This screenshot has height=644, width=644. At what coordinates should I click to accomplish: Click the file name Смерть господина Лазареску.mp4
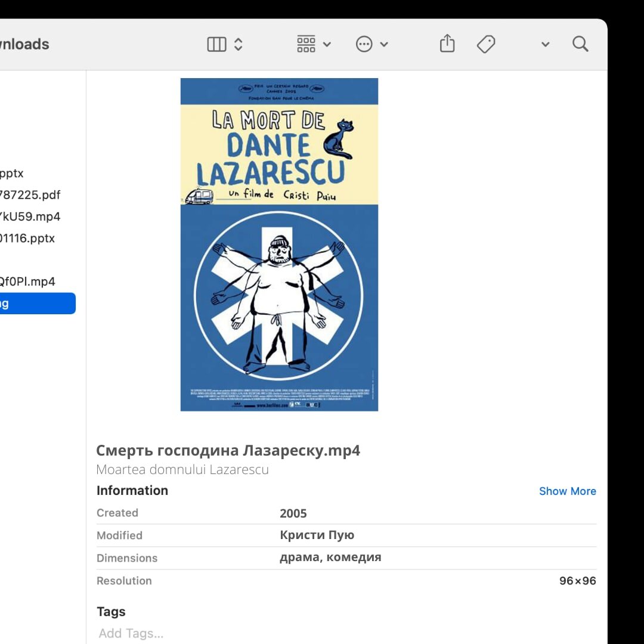(228, 451)
